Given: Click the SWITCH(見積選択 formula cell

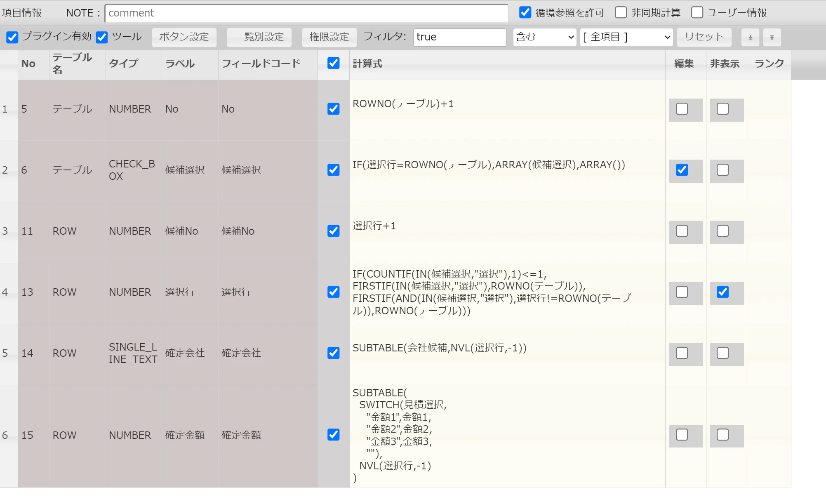Looking at the screenshot, I should [x=507, y=436].
